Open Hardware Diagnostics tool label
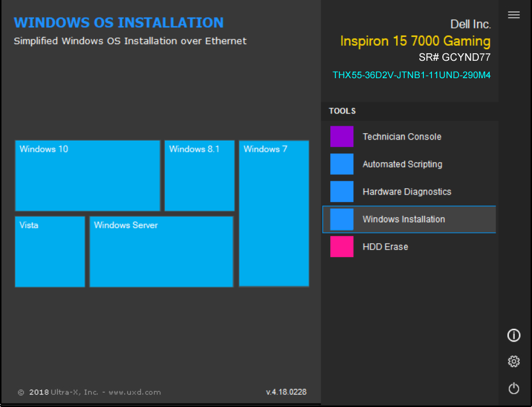Viewport: 532px width, 407px height. [x=407, y=192]
